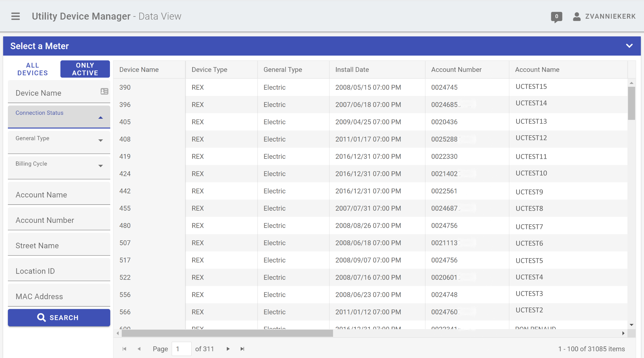Screen dimensions: 644x358
Task: Click the search magnifier on the Search button
Action: pyautogui.click(x=42, y=317)
